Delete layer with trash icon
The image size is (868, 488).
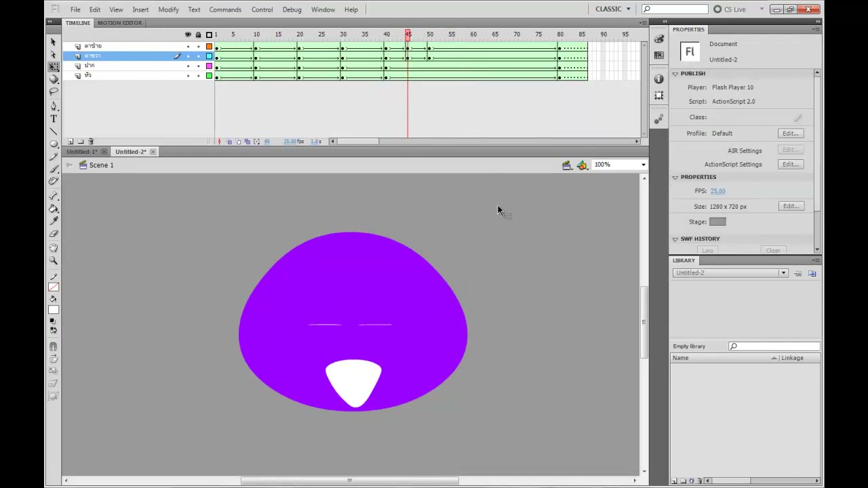[x=91, y=142]
